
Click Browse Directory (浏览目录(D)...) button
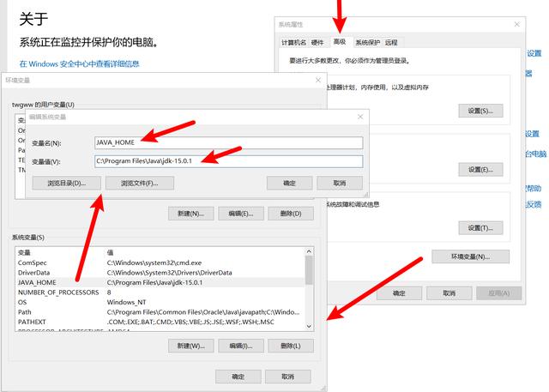tap(67, 183)
